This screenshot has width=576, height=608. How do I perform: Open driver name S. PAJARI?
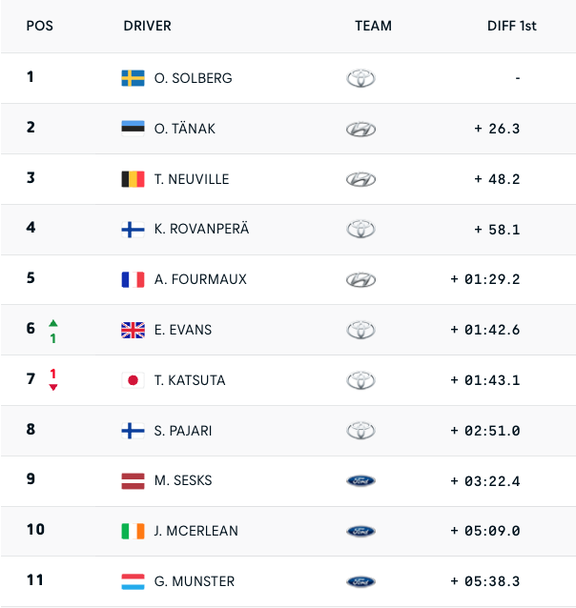point(183,431)
